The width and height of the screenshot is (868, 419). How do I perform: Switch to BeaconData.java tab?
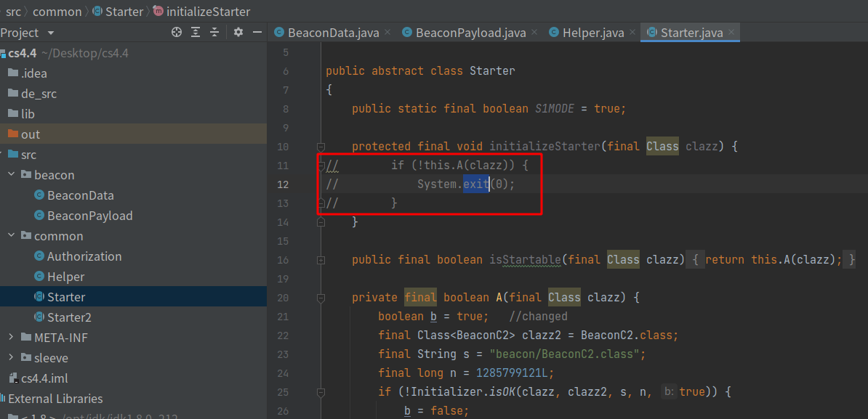coord(333,33)
